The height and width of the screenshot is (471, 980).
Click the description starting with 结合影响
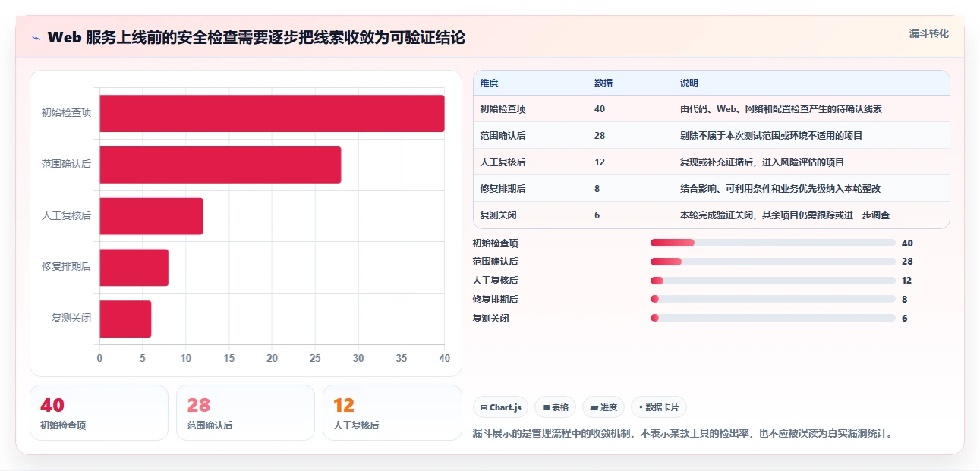pyautogui.click(x=780, y=189)
